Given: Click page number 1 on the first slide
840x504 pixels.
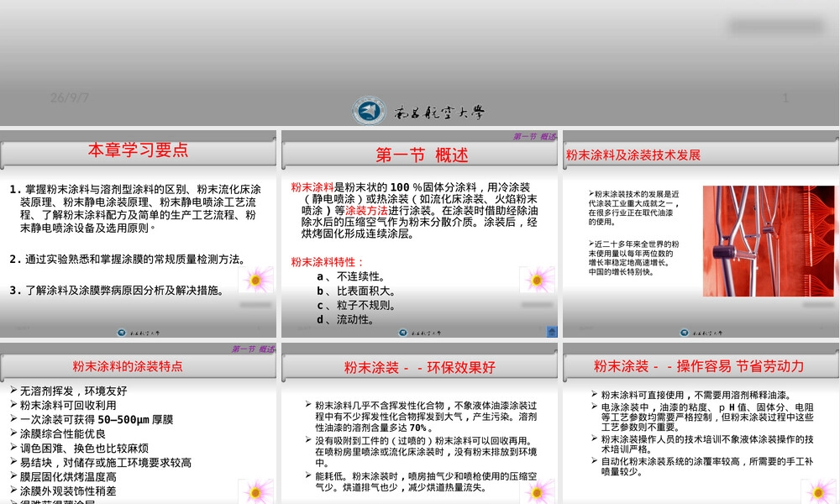Looking at the screenshot, I should (785, 97).
